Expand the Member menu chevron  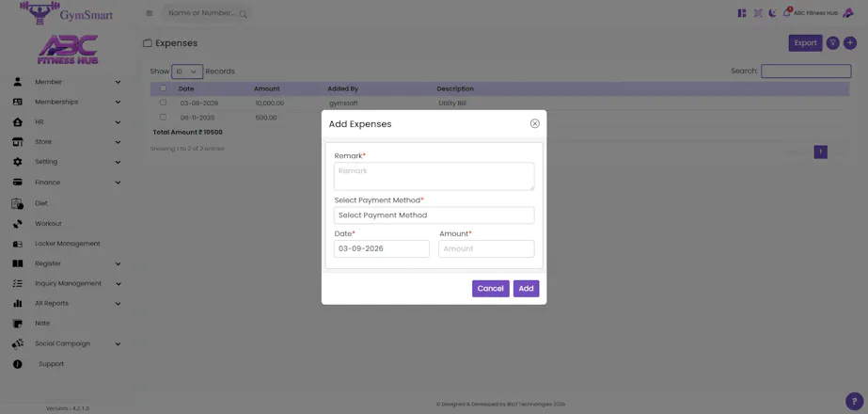point(118,82)
